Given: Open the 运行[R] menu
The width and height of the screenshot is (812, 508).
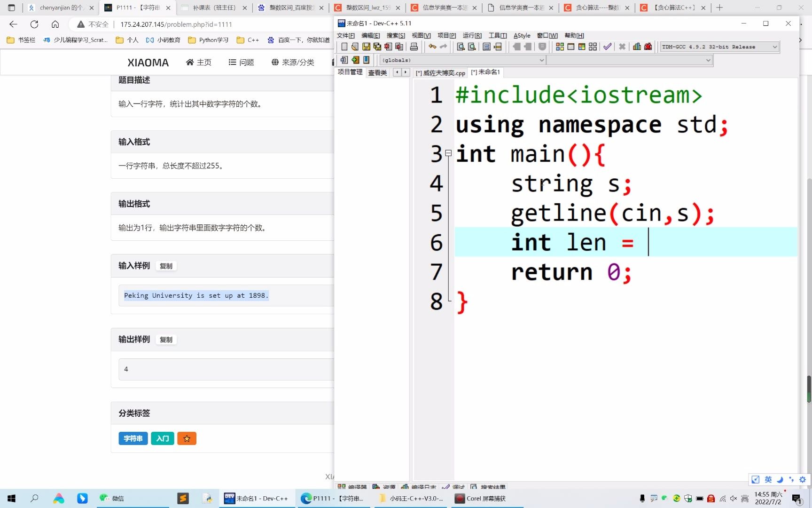Looking at the screenshot, I should point(472,35).
